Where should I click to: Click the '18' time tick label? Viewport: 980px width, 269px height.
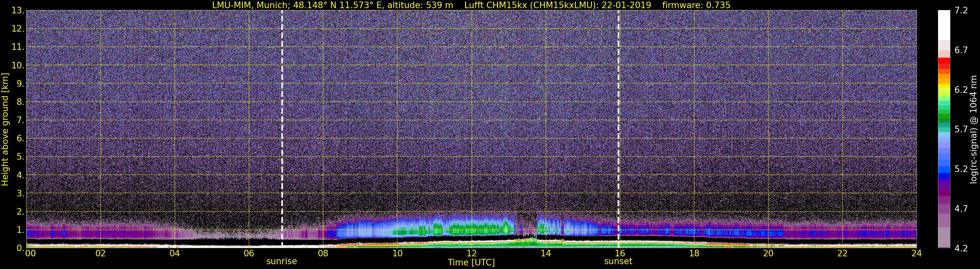pos(694,253)
